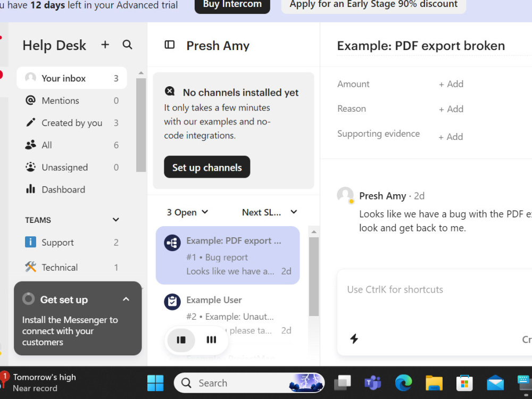This screenshot has width=532, height=399.
Task: Switch to column layout view toggle
Action: coord(211,339)
